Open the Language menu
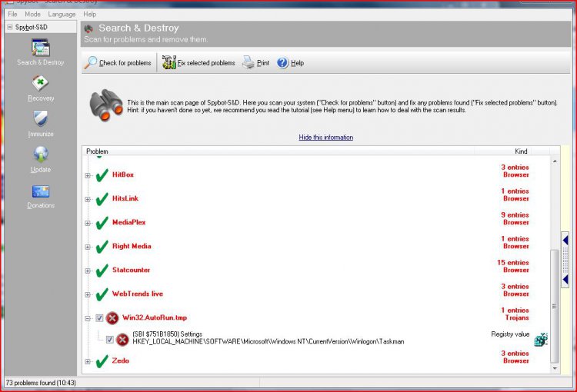This screenshot has width=577, height=392. 62,14
